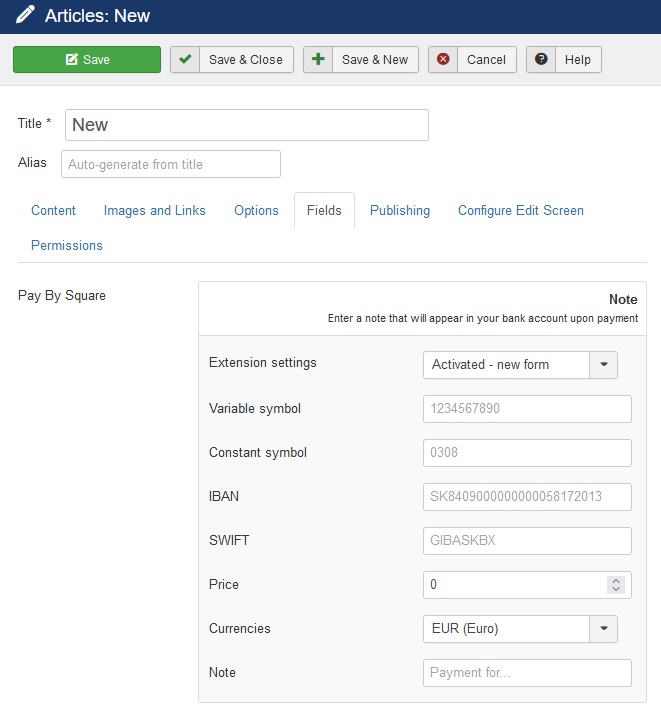Click into the Variable symbol field
The height and width of the screenshot is (711, 661).
pyautogui.click(x=527, y=409)
